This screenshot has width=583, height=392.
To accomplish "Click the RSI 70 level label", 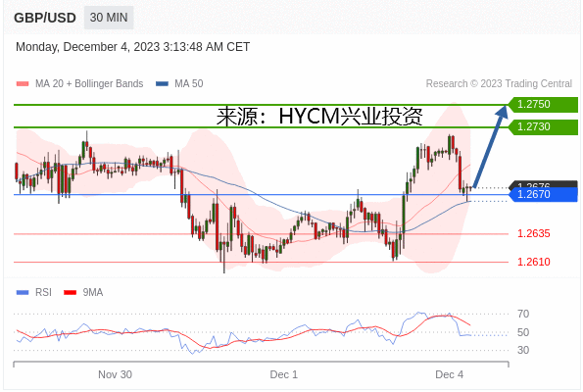I will 523,314.
